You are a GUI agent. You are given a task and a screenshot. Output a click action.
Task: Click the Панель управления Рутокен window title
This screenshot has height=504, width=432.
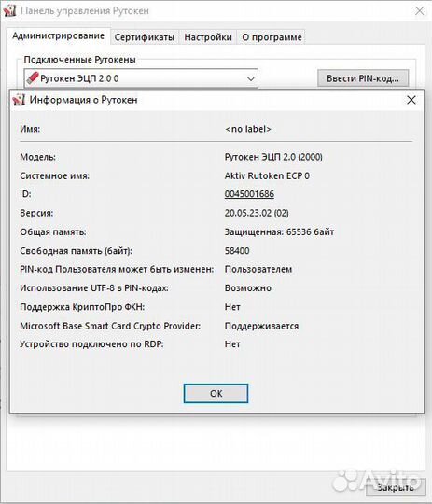point(85,11)
